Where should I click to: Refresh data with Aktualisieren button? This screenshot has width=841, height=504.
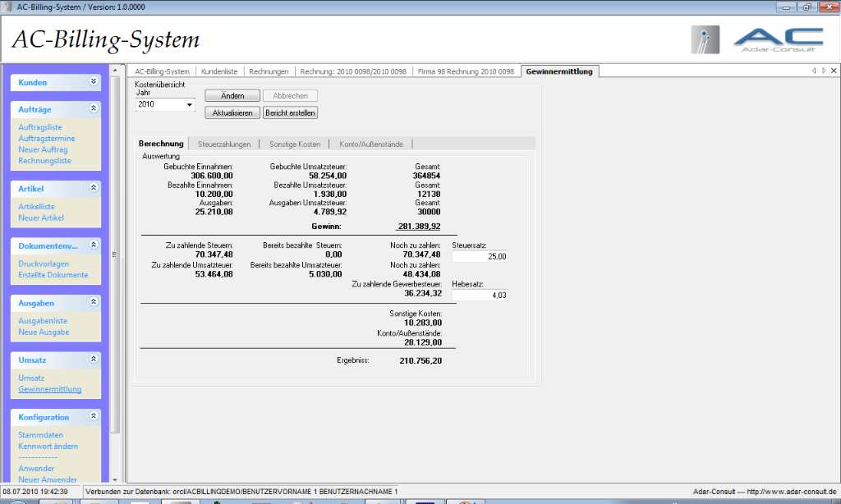(232, 112)
